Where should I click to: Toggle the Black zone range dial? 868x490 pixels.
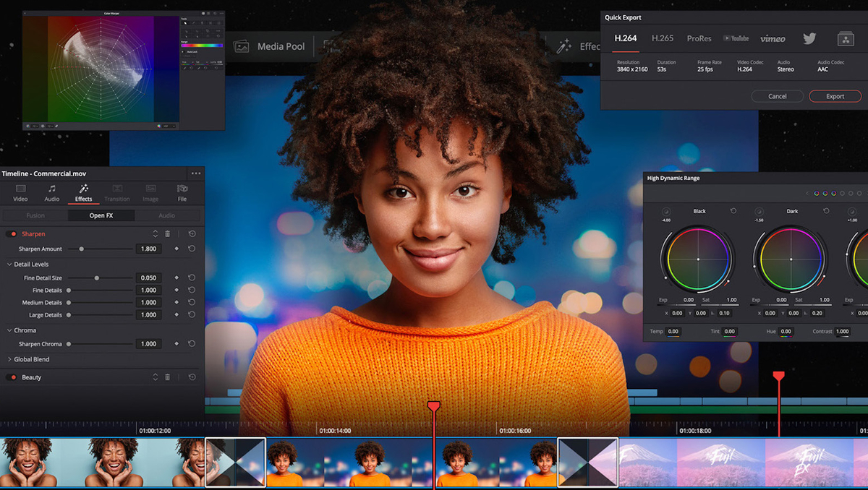point(666,212)
